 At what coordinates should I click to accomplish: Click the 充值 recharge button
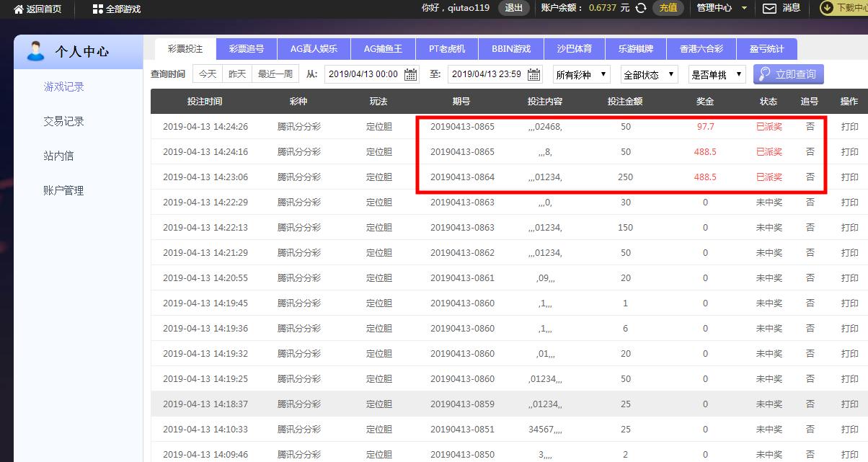point(668,8)
